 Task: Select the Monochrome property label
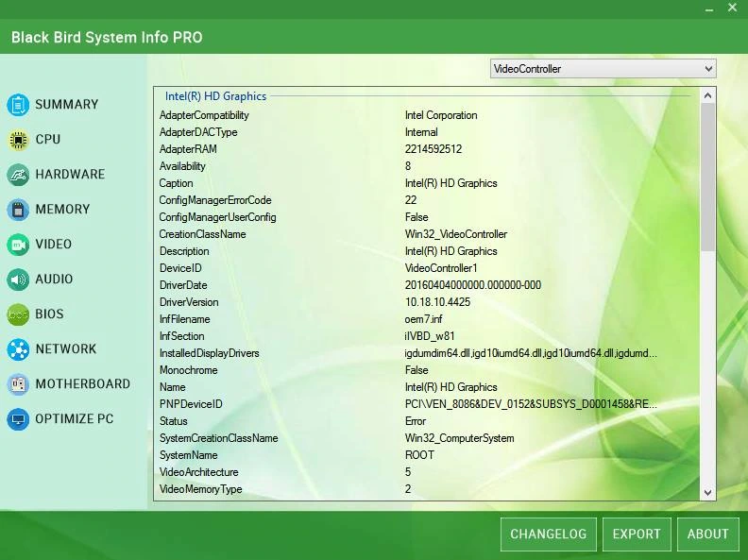click(189, 370)
